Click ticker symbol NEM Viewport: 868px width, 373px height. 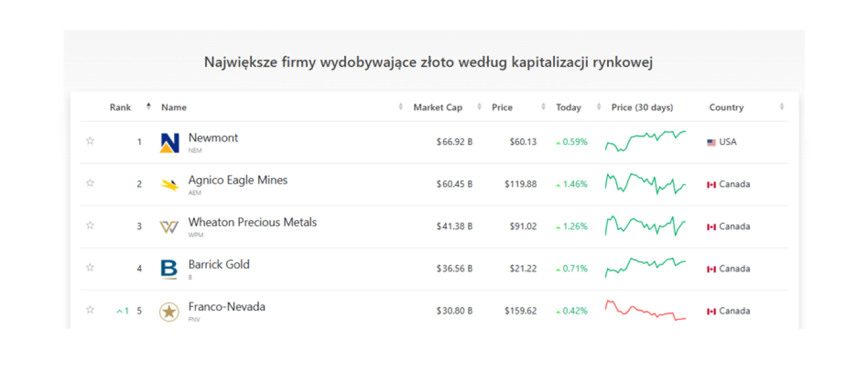pos(195,151)
